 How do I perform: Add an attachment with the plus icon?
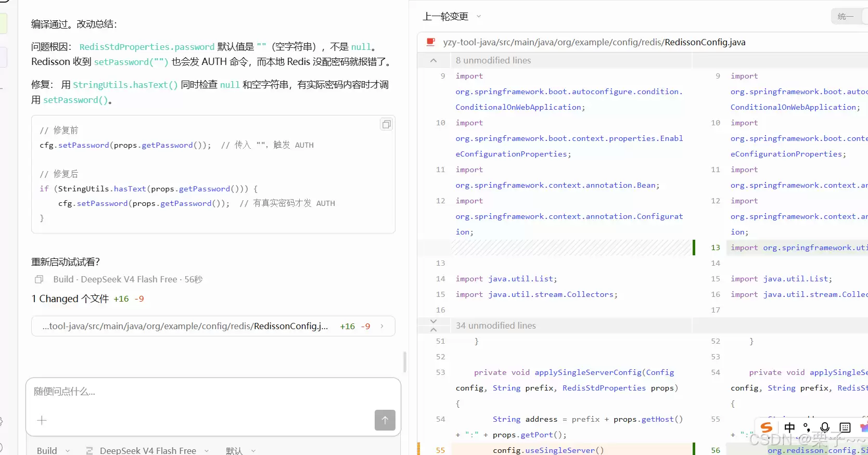pos(42,420)
